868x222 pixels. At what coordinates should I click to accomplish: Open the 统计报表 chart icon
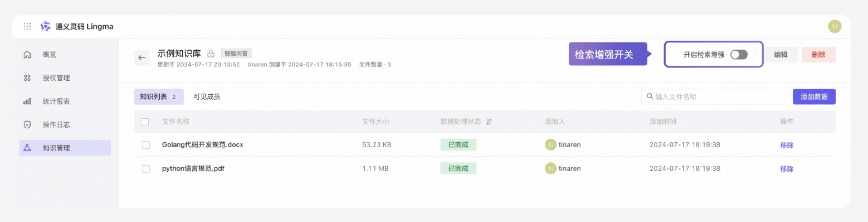[27, 102]
